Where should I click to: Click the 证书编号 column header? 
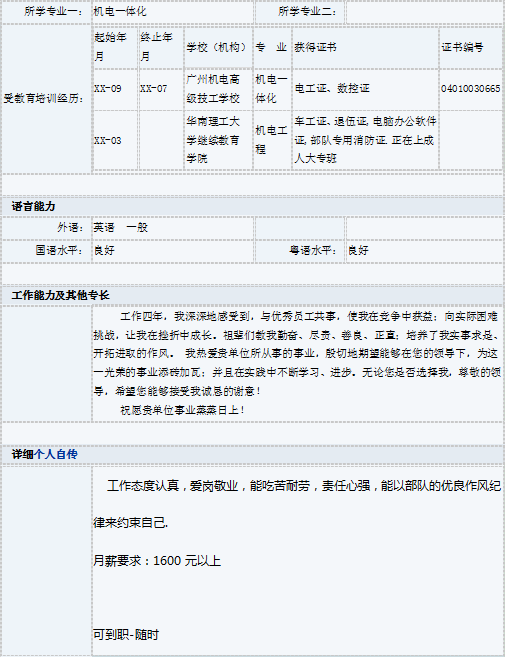pos(462,47)
